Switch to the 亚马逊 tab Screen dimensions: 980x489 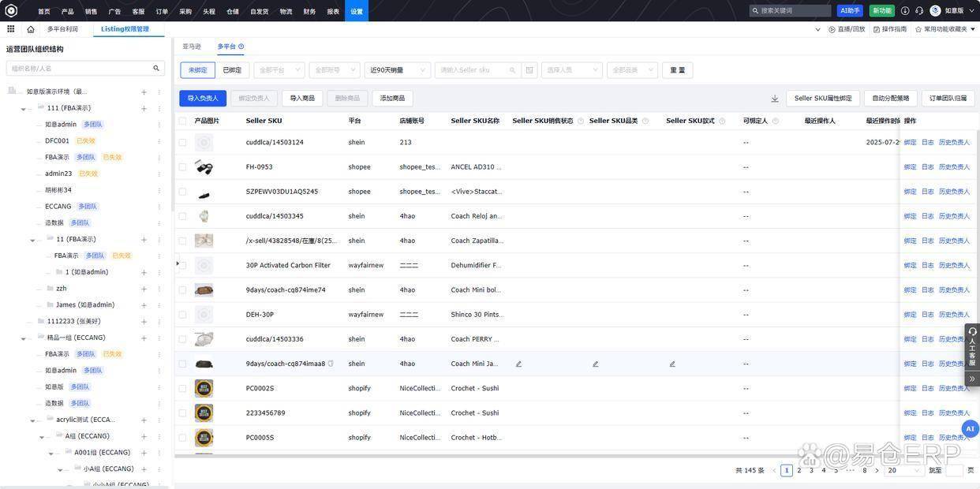pos(192,47)
